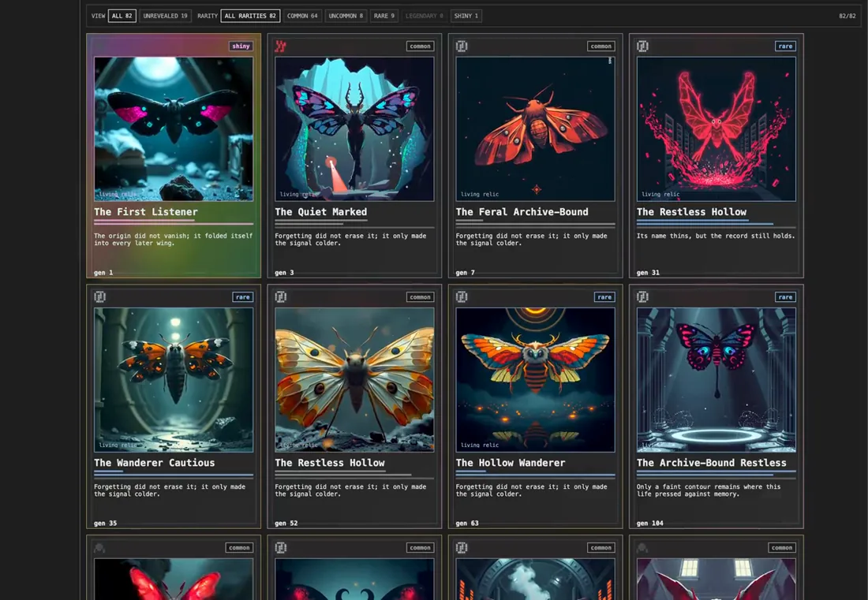This screenshot has width=868, height=600.
Task: Filter the collection by RARE 9
Action: coord(384,16)
